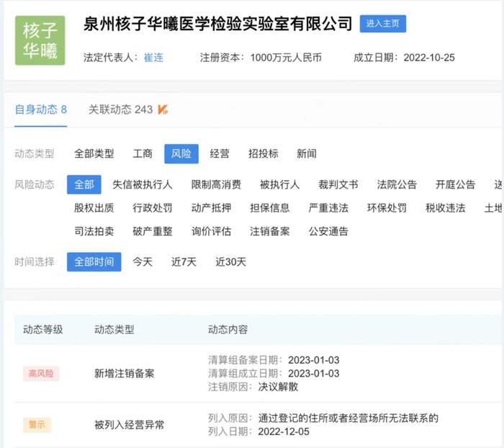Click the 进入主页 button
Image resolution: width=504 pixels, height=448 pixels.
(383, 24)
